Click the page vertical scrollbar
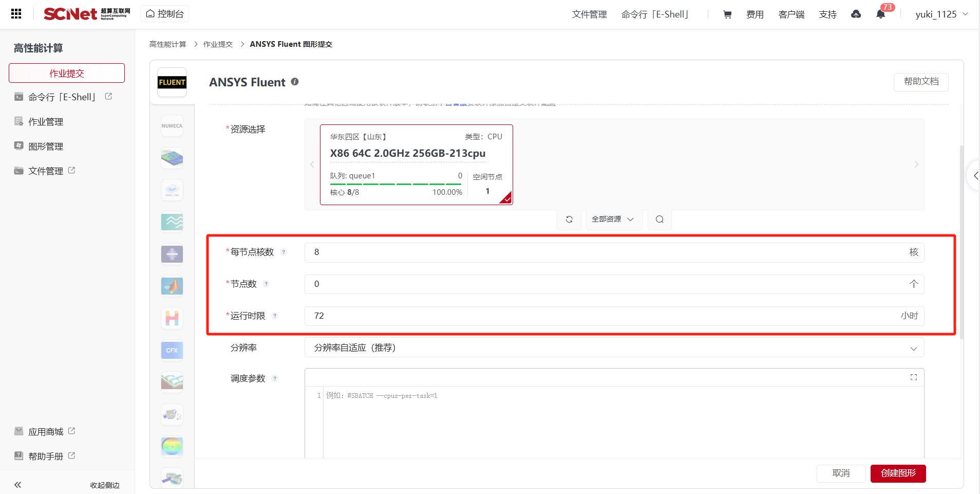The height and width of the screenshot is (494, 980). (962, 242)
